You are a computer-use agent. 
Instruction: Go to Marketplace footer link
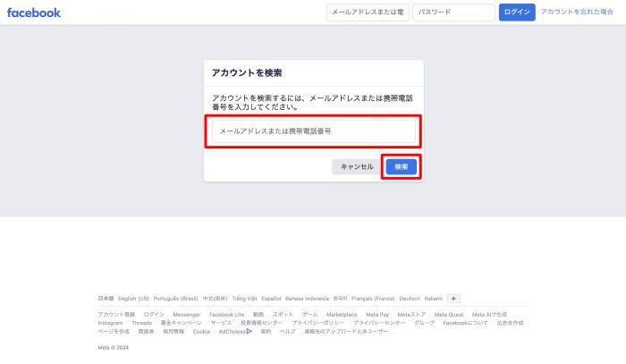point(342,315)
